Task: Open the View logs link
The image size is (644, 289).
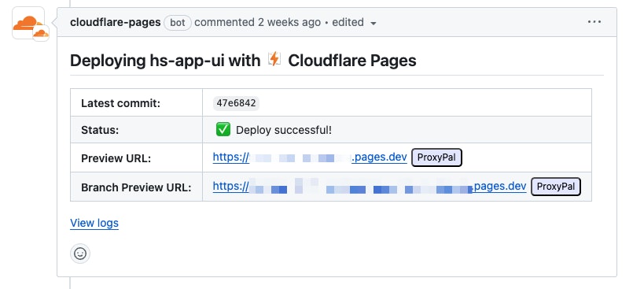Action: 94,223
